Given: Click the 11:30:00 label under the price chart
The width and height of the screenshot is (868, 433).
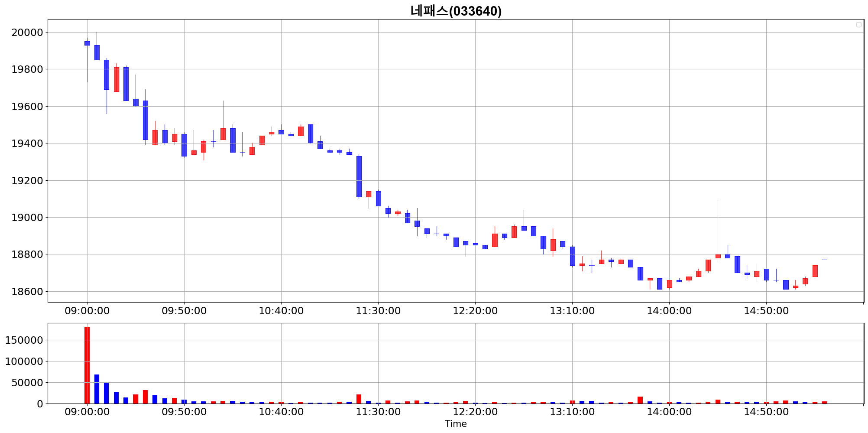Looking at the screenshot, I should [x=378, y=311].
